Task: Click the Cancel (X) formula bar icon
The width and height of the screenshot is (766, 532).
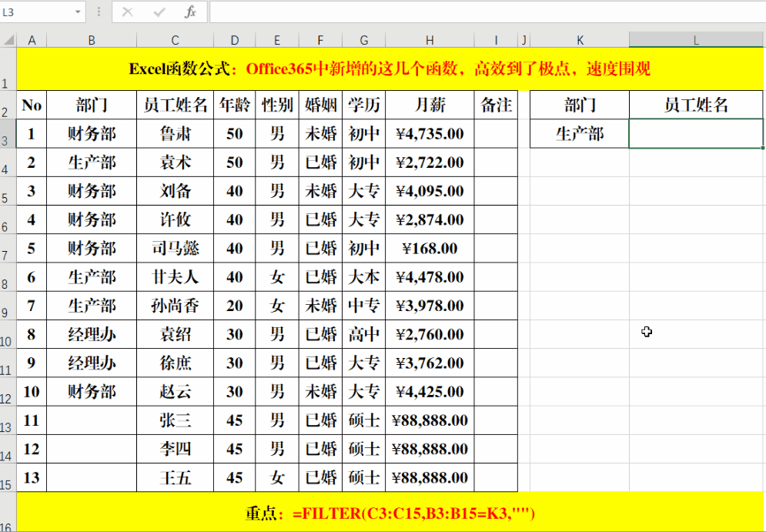Action: pos(128,12)
